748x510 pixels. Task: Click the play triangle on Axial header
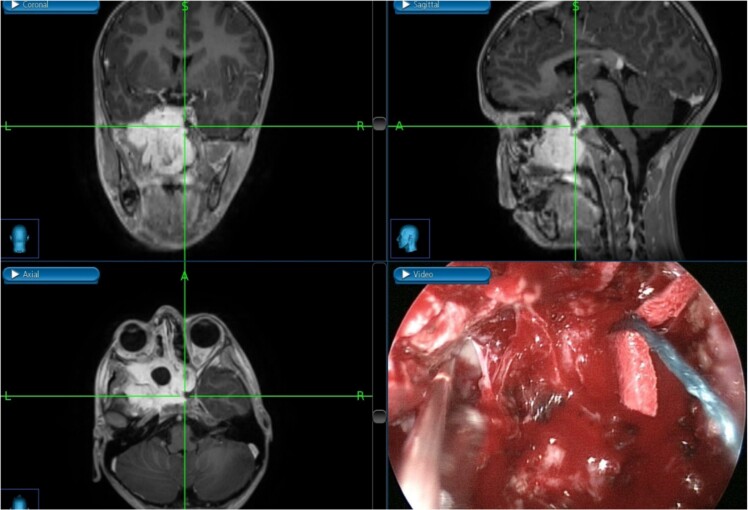point(15,274)
